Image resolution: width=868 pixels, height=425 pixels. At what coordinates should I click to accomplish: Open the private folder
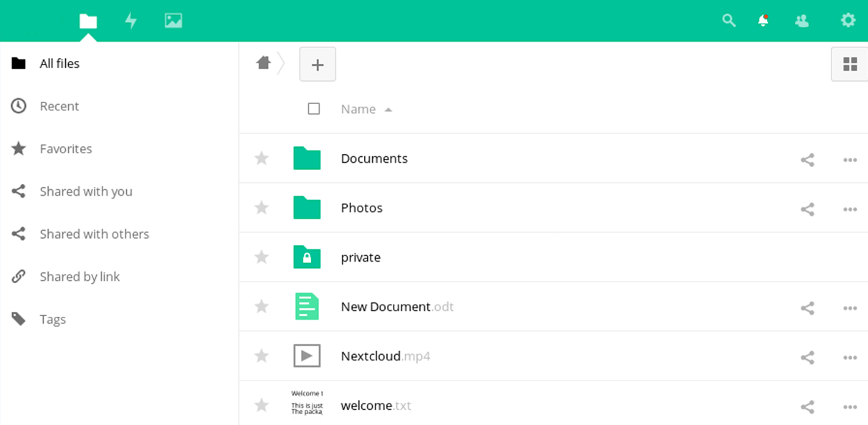point(361,257)
